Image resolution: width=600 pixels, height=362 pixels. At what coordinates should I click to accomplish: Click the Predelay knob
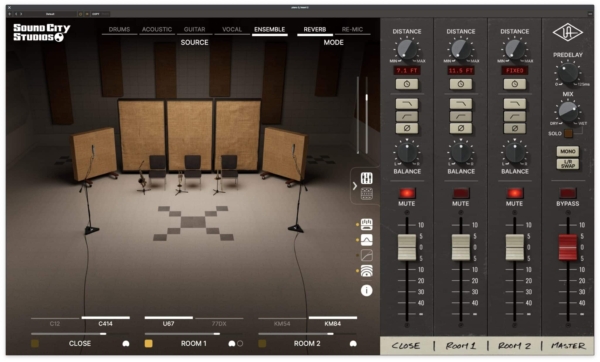568,73
